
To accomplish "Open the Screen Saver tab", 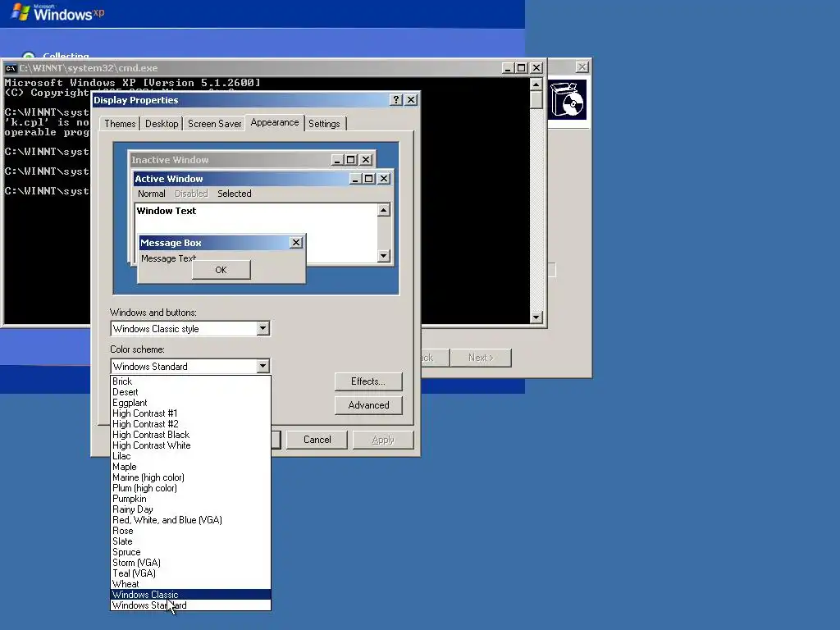I will pos(214,124).
